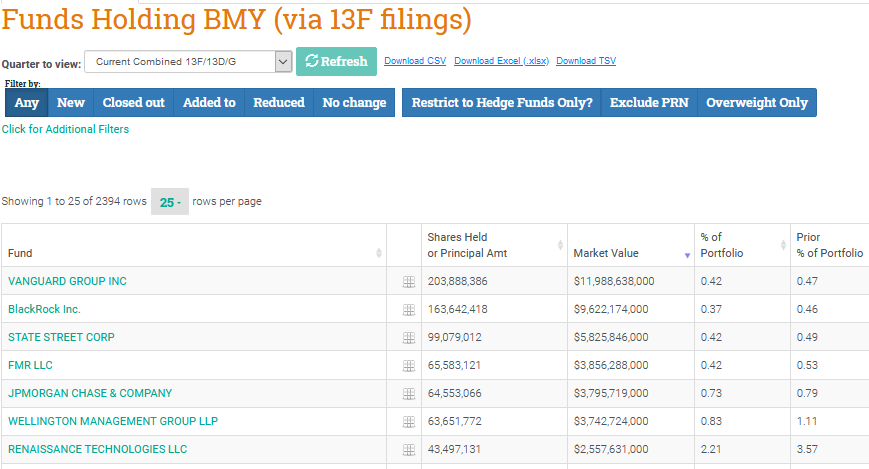Select the Closed out filter tab

coord(134,103)
